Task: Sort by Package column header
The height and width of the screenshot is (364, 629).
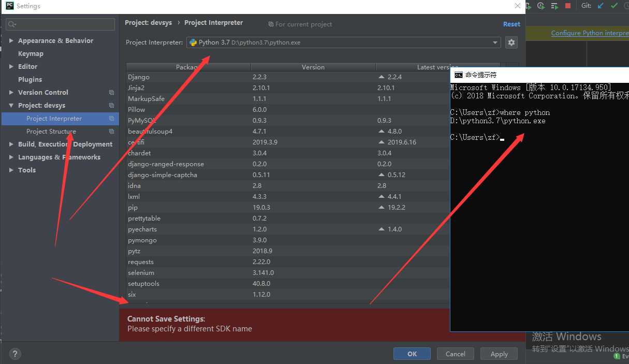Action: tap(189, 67)
